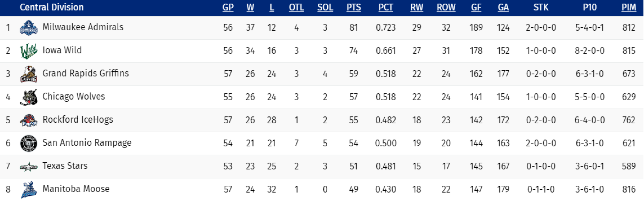Screen dimensions: 644x201
Task: Click the Iowa Wild team logo
Action: tap(29, 51)
